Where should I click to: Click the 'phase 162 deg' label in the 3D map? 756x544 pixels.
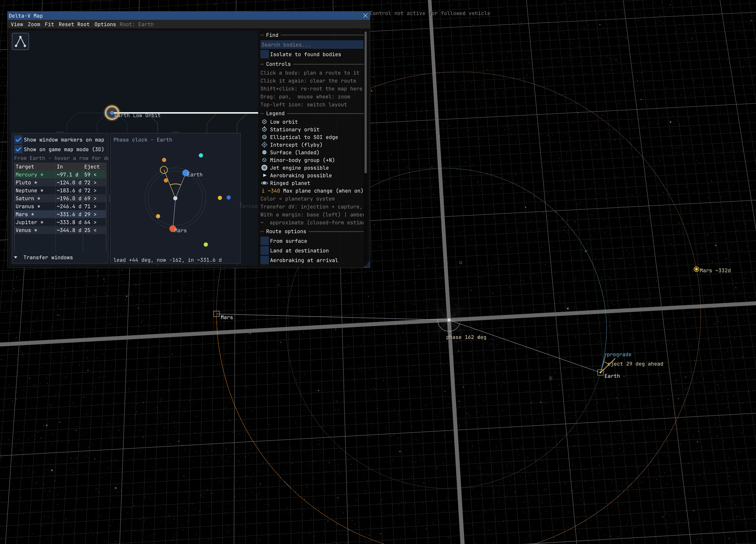pyautogui.click(x=466, y=337)
